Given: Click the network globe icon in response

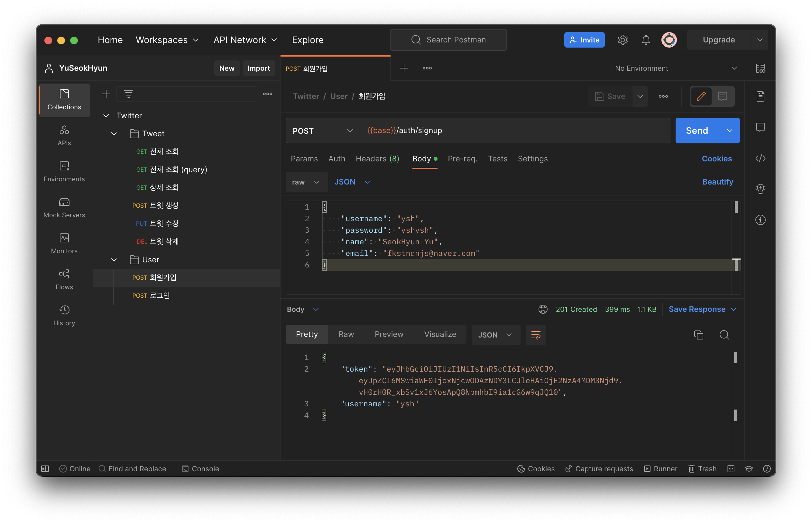Looking at the screenshot, I should tap(543, 309).
